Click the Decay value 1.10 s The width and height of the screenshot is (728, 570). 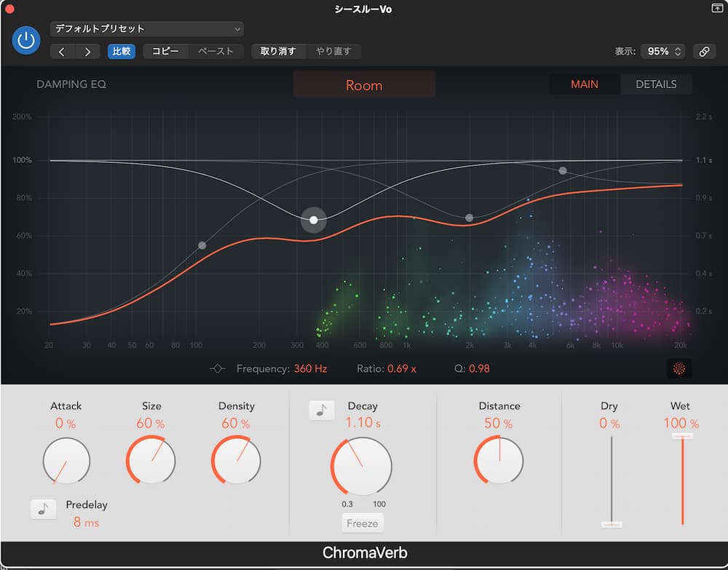pyautogui.click(x=363, y=422)
